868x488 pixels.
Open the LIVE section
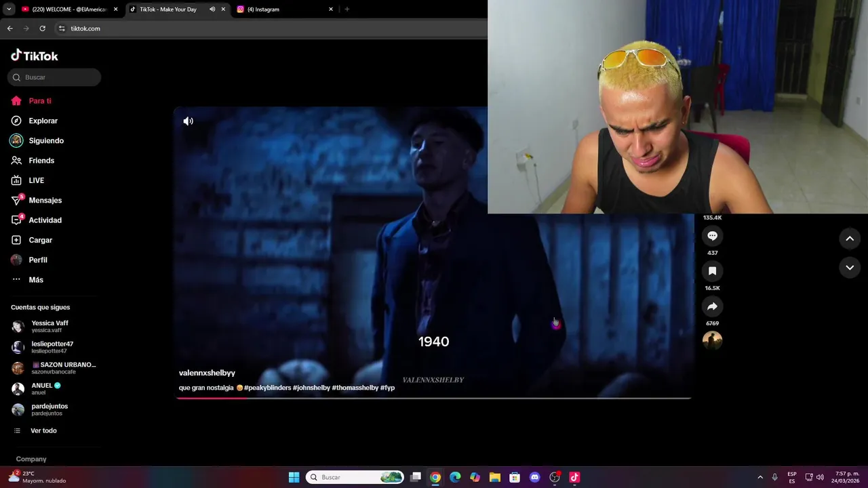28,180
